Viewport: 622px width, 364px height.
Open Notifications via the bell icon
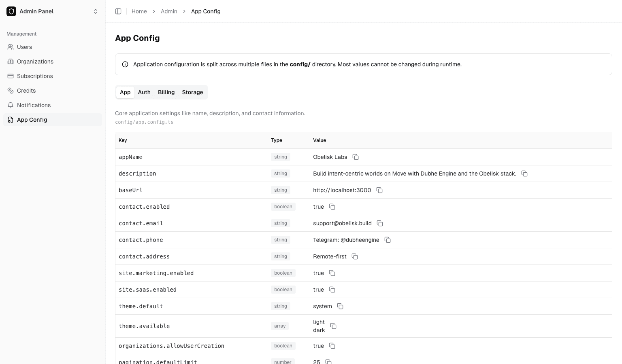click(x=11, y=105)
